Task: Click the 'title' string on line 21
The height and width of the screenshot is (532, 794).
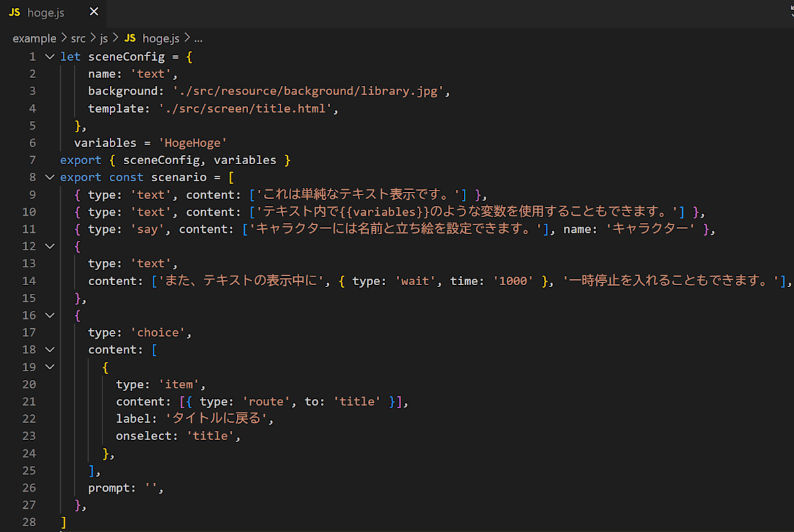Action: 357,401
